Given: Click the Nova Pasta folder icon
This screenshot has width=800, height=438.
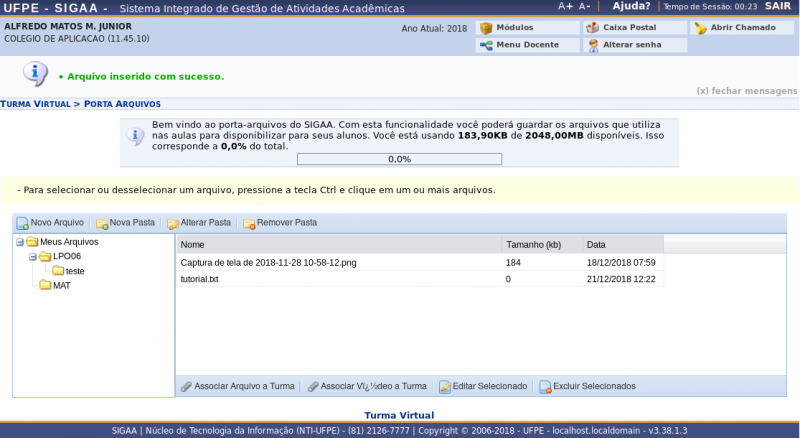Looking at the screenshot, I should 102,223.
